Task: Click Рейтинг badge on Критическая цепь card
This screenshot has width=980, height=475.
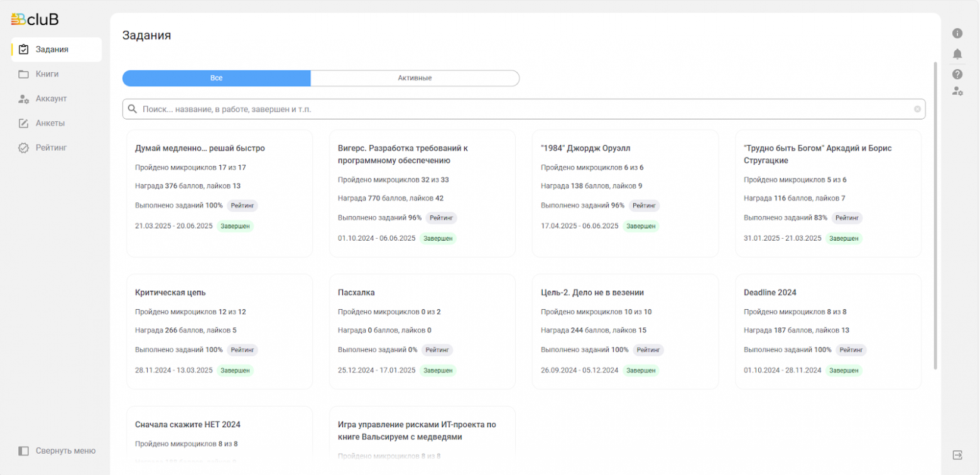Action: coord(242,350)
